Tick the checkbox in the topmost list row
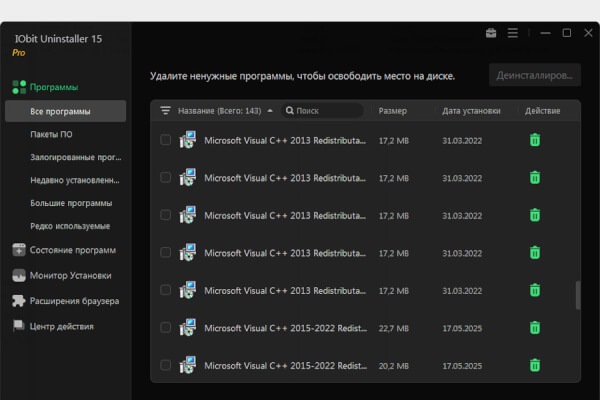This screenshot has height=400, width=600. tap(165, 140)
